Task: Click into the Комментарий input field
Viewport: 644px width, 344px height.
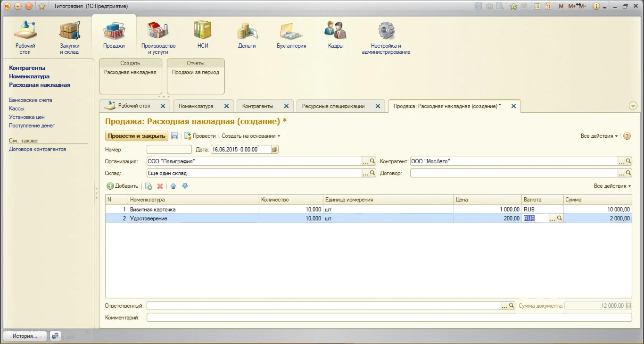Action: click(x=389, y=318)
